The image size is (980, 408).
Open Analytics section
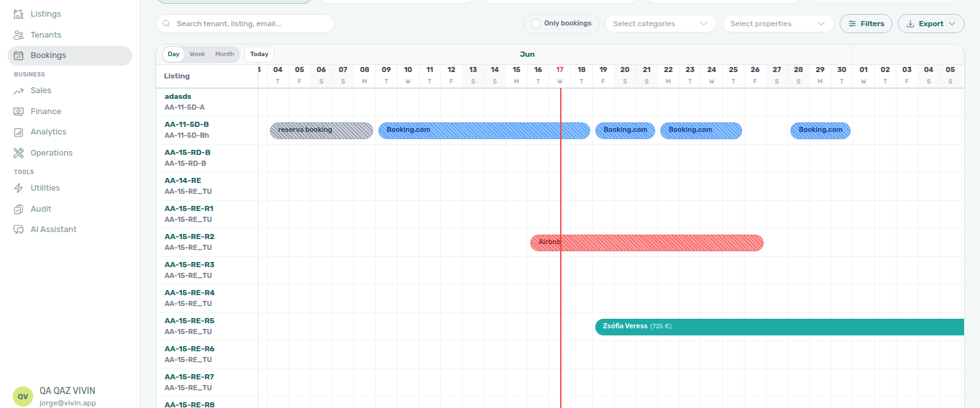tap(70, 132)
